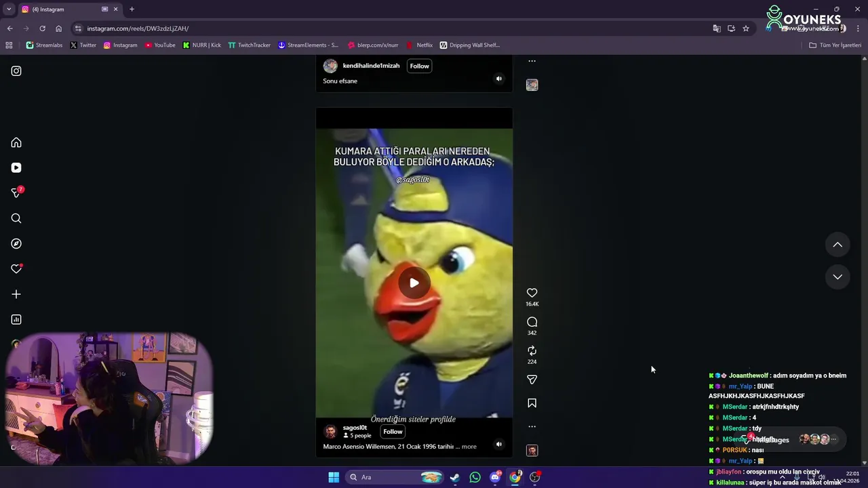Open the Twitter bookmark

(83, 45)
